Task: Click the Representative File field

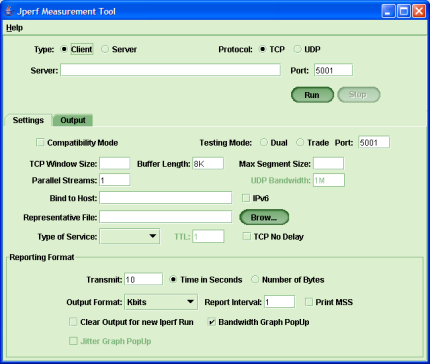Action: point(166,217)
